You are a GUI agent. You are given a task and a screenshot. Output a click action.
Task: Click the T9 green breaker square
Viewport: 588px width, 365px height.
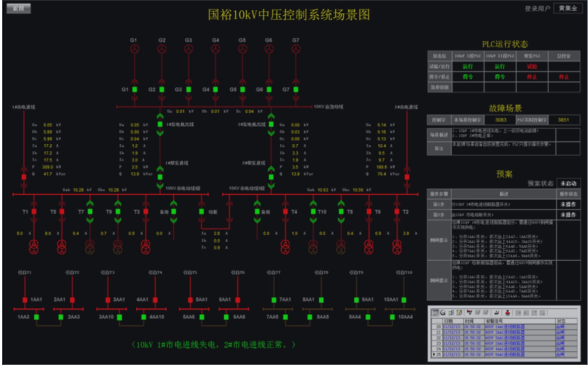[x=118, y=212]
